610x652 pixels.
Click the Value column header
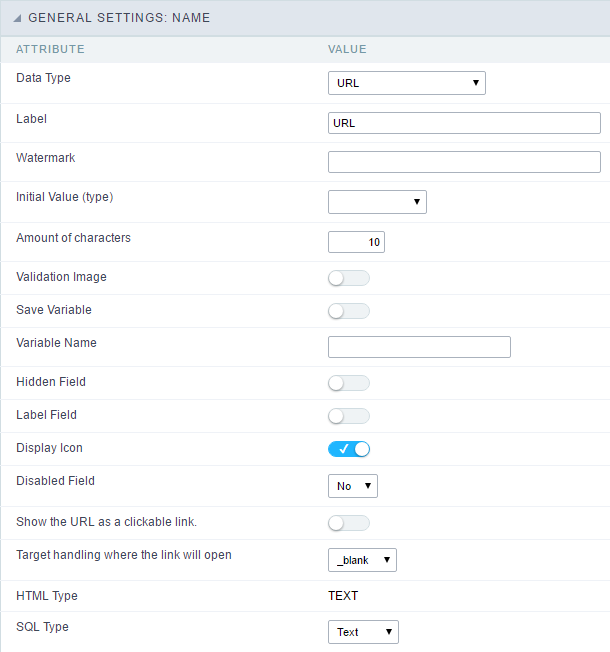[347, 49]
